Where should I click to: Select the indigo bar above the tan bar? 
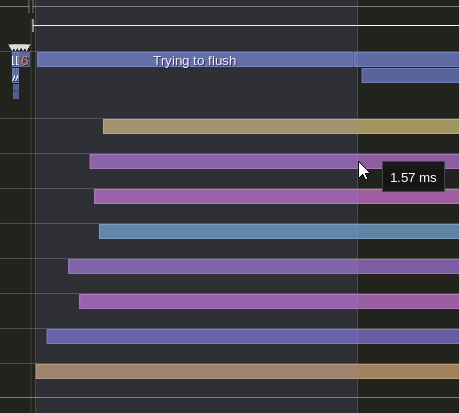click(253, 336)
